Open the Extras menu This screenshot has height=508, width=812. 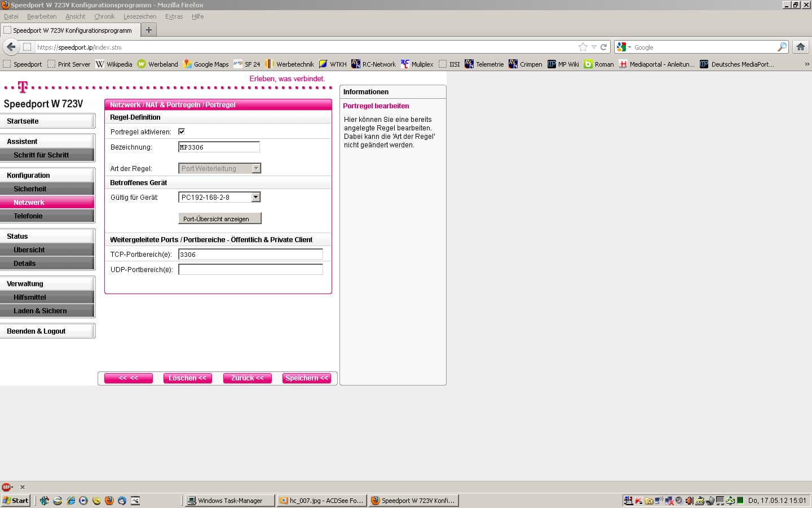[174, 16]
